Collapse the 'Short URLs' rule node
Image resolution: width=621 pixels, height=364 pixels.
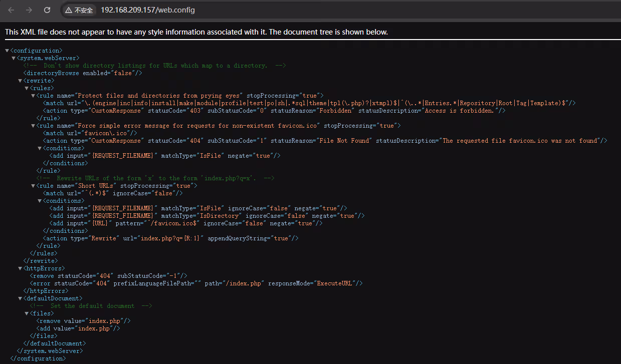point(33,186)
